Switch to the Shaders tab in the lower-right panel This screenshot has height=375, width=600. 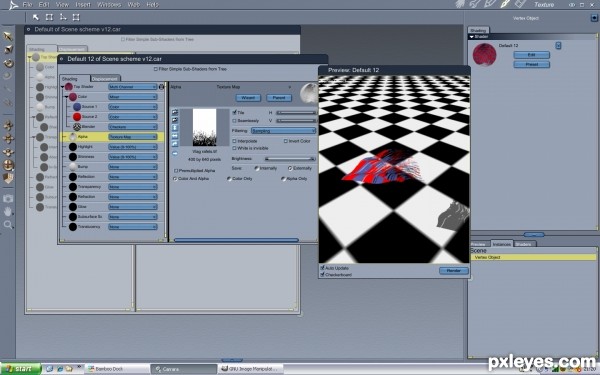click(x=523, y=244)
